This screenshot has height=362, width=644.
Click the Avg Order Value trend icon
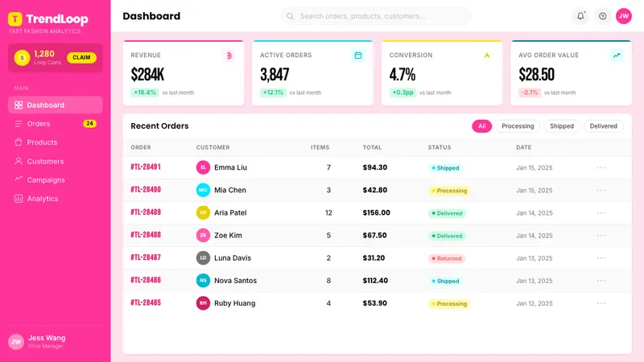pyautogui.click(x=617, y=55)
